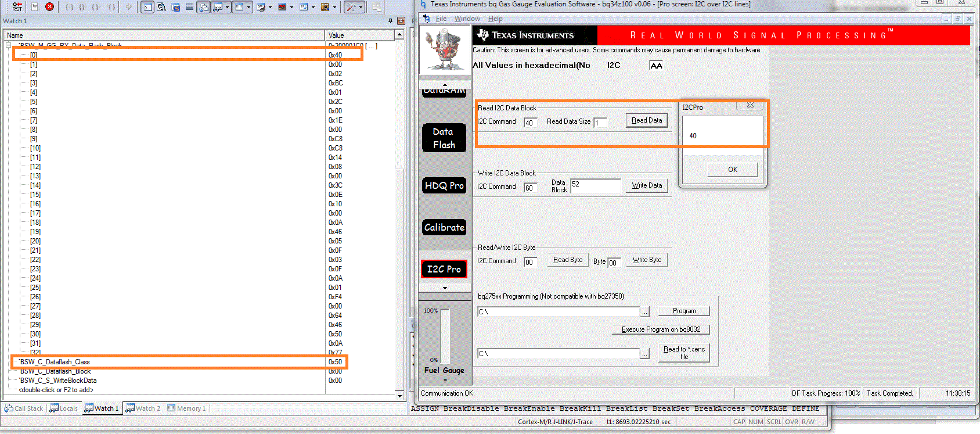Open the logic analyzer dropdown arrow
This screenshot has height=434, width=980.
[x=291, y=7]
